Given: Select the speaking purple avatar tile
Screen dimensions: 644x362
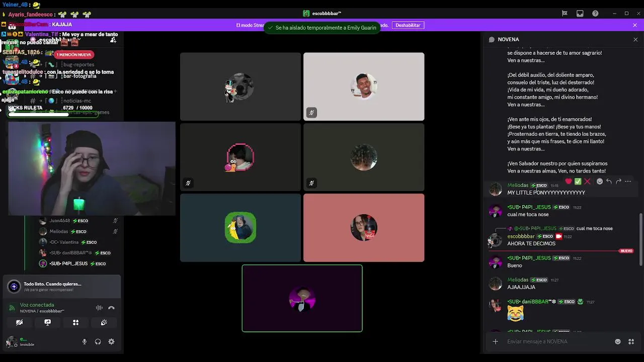Looking at the screenshot, I should click(x=302, y=299).
